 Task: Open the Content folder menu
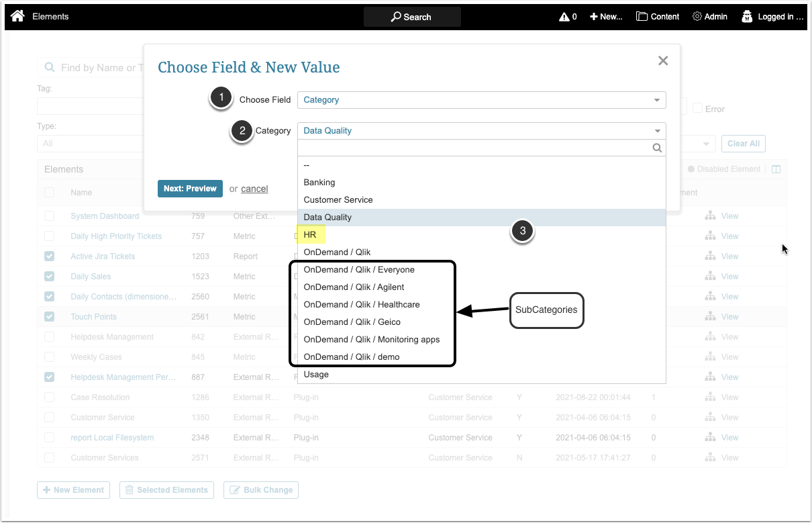[x=642, y=17]
